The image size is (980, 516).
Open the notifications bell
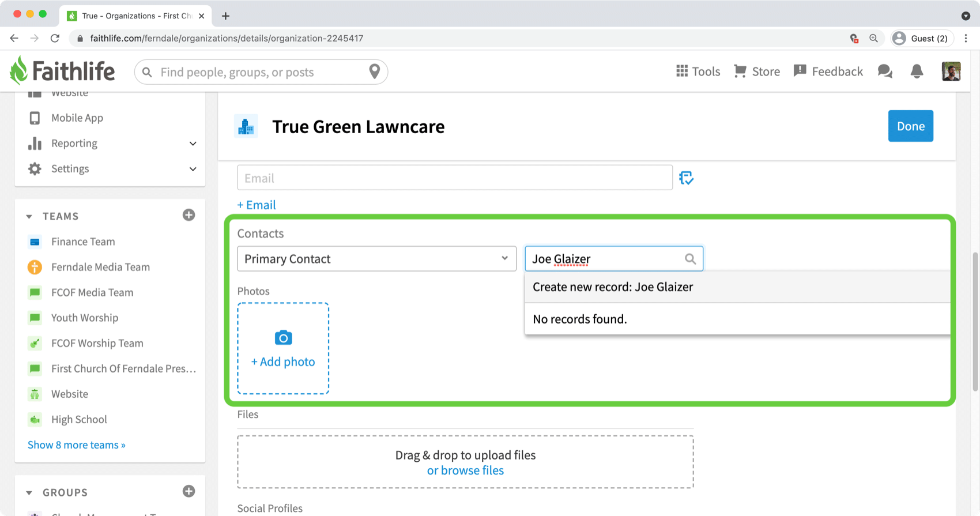[x=917, y=71]
